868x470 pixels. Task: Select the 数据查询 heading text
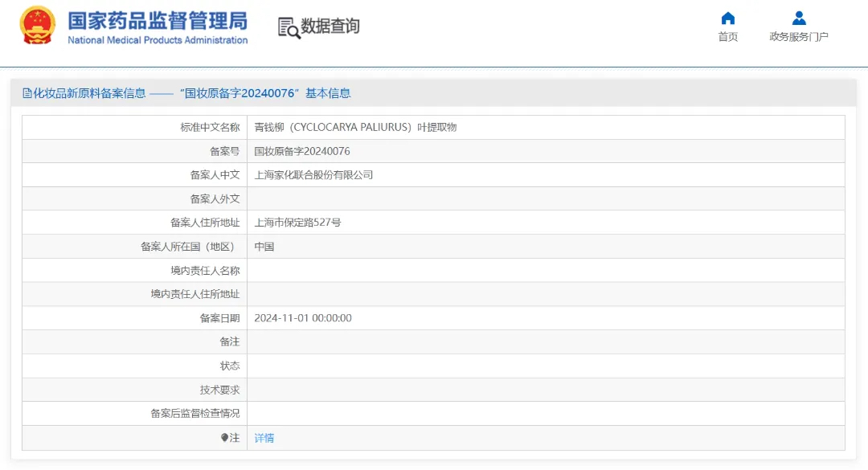coord(330,26)
